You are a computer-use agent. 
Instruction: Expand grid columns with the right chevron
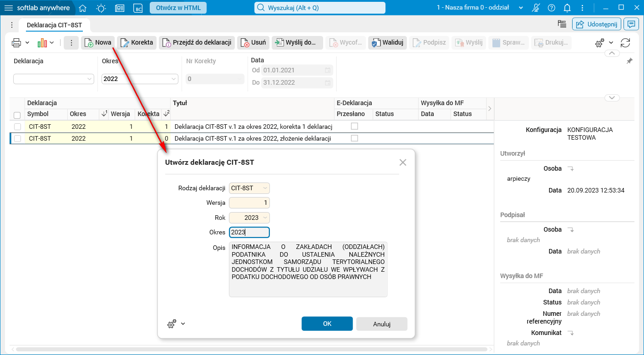[490, 108]
